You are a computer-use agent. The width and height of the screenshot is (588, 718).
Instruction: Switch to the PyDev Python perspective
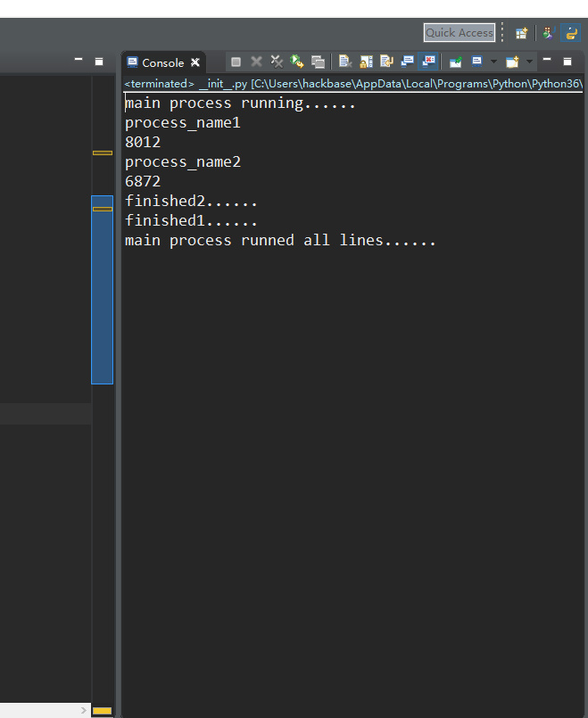[570, 33]
